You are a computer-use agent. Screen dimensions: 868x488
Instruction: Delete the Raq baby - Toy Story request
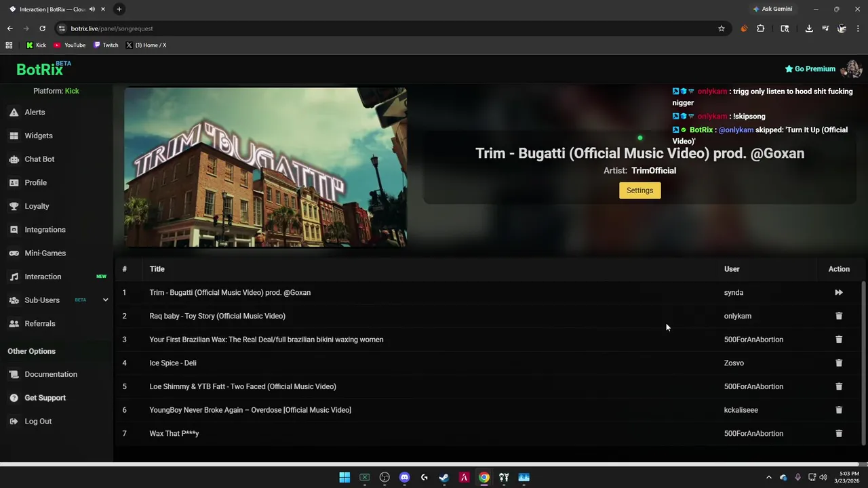click(839, 316)
